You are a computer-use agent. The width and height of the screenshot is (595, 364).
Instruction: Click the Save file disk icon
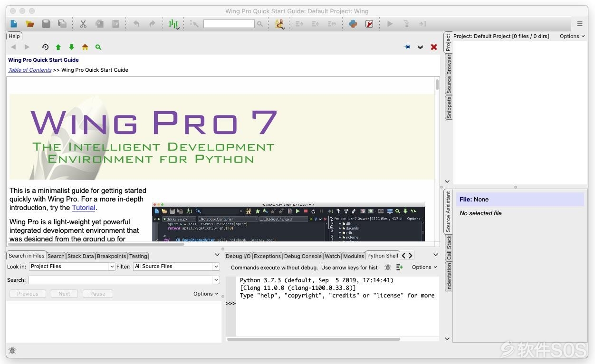(46, 24)
